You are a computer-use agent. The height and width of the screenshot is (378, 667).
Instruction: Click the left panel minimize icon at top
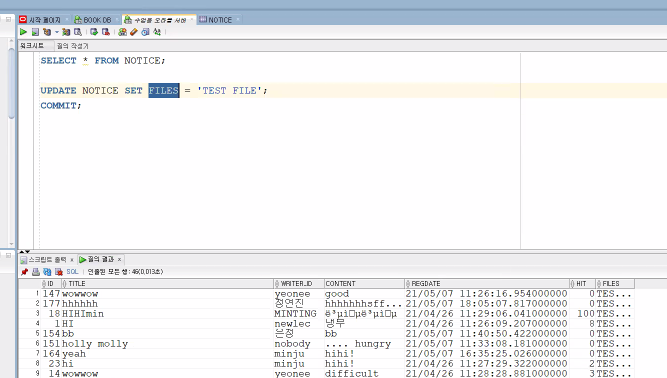[8, 19]
